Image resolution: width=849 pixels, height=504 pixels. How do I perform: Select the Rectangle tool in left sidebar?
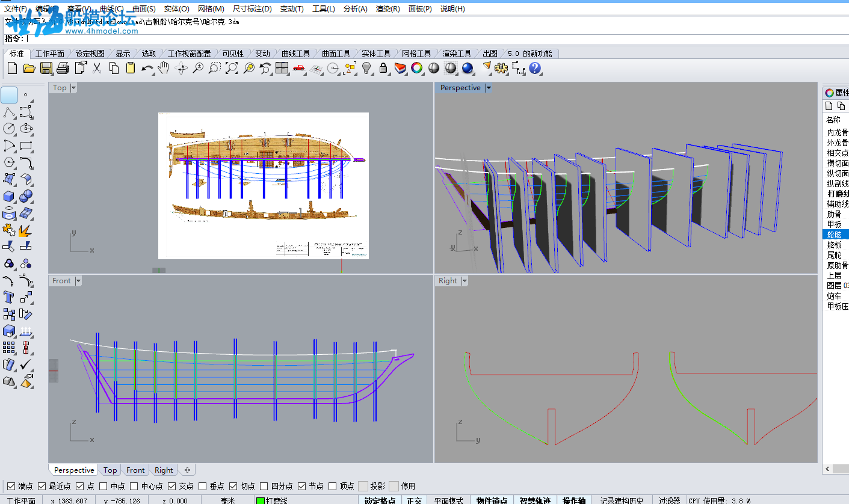pyautogui.click(x=26, y=146)
